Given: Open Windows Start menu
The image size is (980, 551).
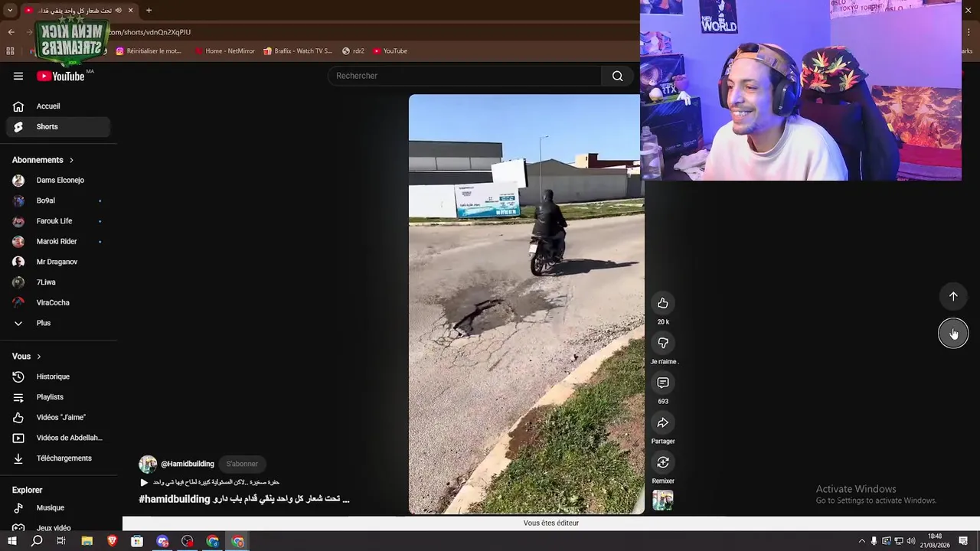Looking at the screenshot, I should click(x=11, y=541).
